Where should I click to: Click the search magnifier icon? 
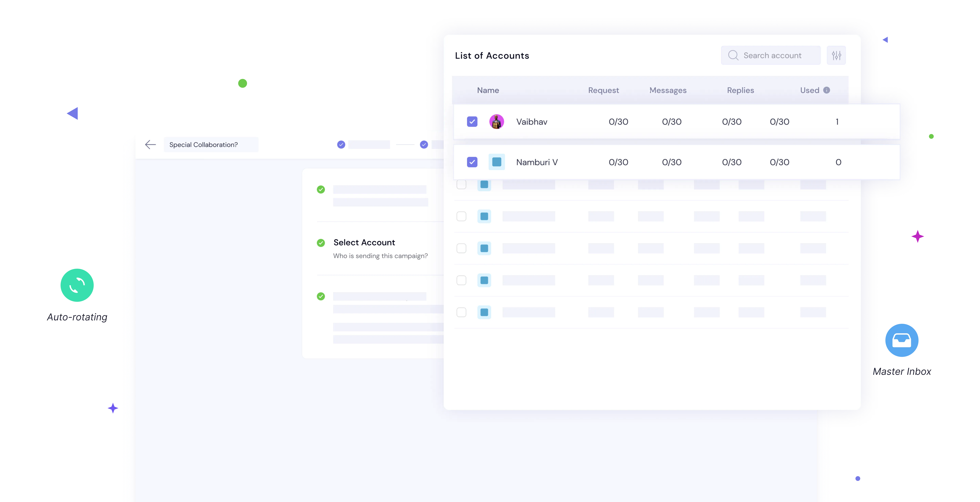pyautogui.click(x=733, y=56)
